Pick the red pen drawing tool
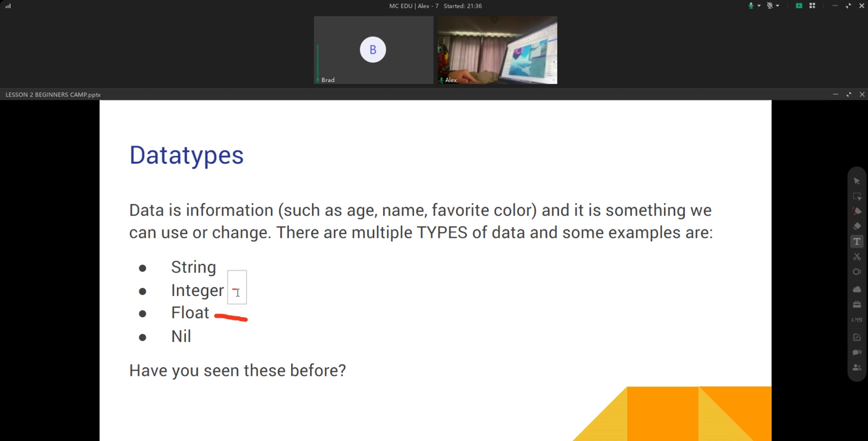Screen dimensions: 868x441 click(x=857, y=211)
